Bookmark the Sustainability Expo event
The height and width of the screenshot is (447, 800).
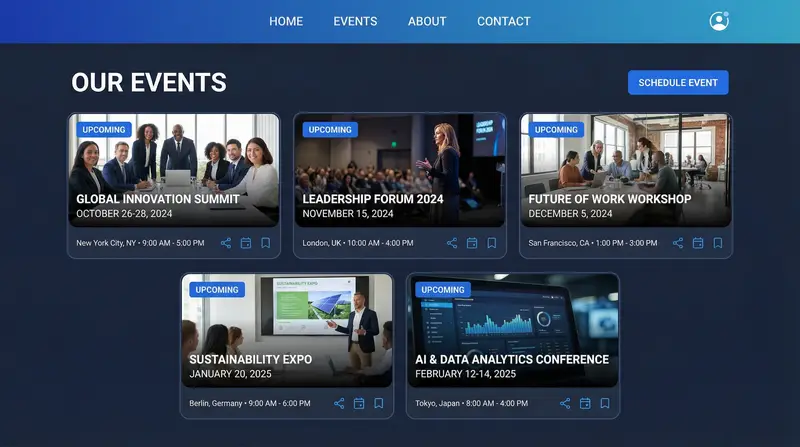tap(379, 403)
